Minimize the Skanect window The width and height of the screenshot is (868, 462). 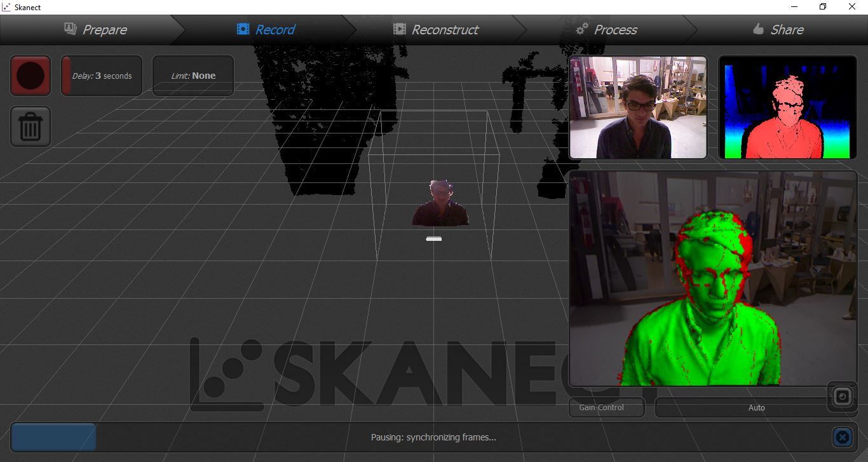tap(794, 6)
